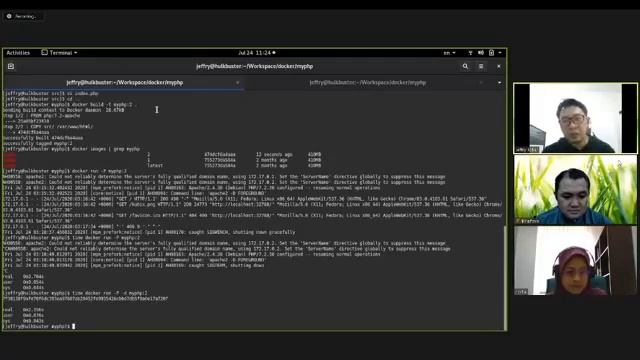Open the terminal hamburger menu
640x360 pixels.
481,66
